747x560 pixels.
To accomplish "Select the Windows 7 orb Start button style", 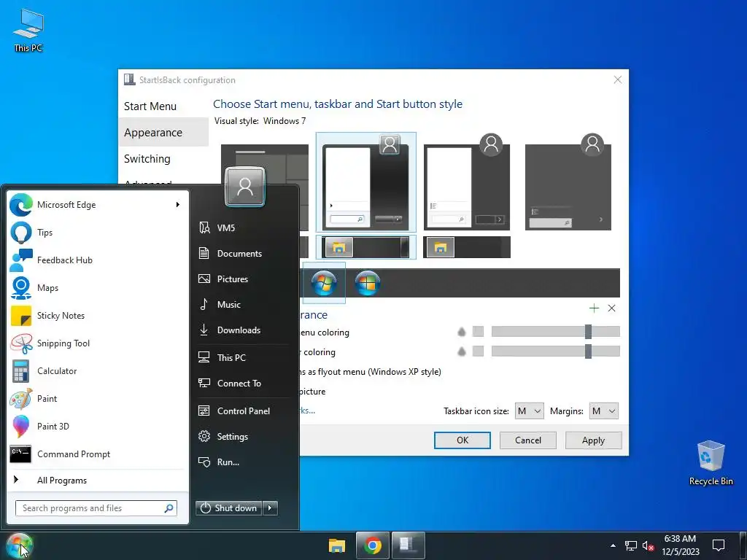I will (324, 283).
